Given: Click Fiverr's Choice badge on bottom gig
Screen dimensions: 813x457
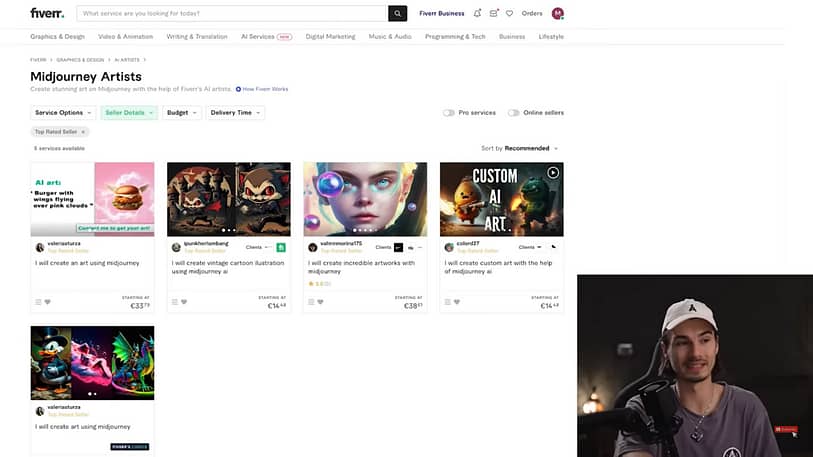Looking at the screenshot, I should click(x=130, y=447).
